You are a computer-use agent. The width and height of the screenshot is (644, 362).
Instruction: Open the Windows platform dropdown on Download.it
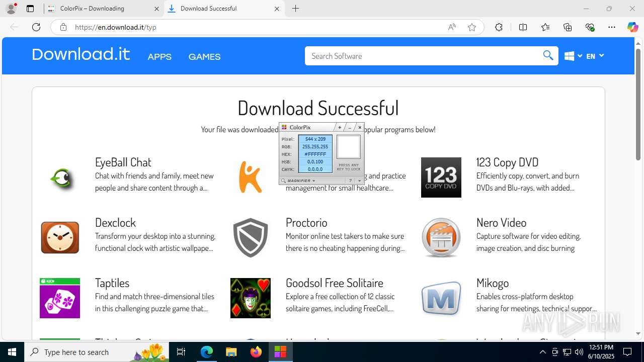tap(573, 56)
